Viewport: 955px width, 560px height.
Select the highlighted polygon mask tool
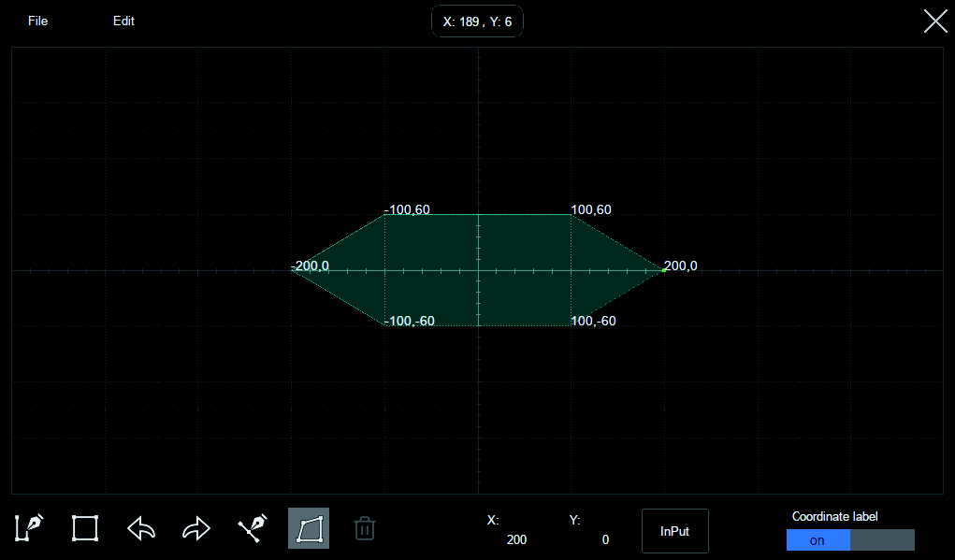click(309, 528)
